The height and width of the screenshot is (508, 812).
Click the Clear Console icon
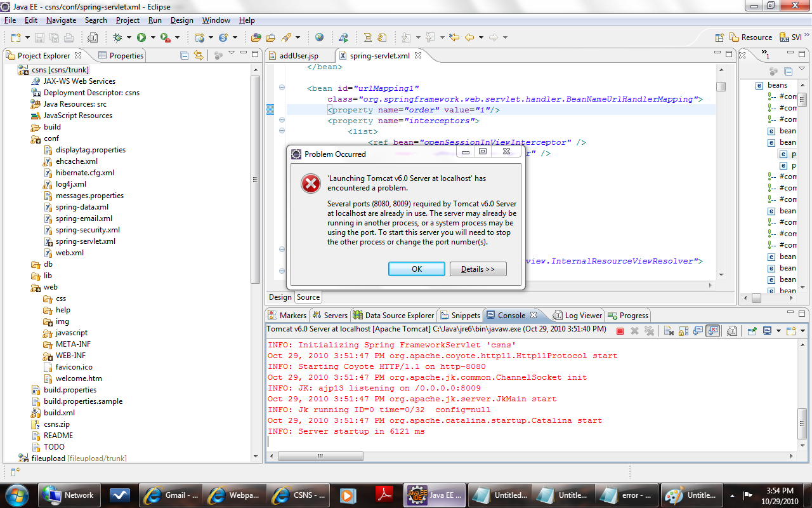[x=669, y=331]
